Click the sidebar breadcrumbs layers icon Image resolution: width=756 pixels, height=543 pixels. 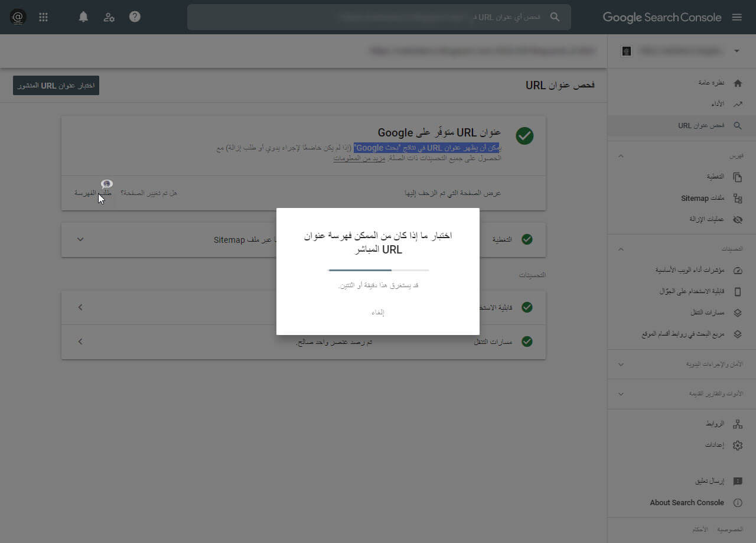pyautogui.click(x=738, y=313)
